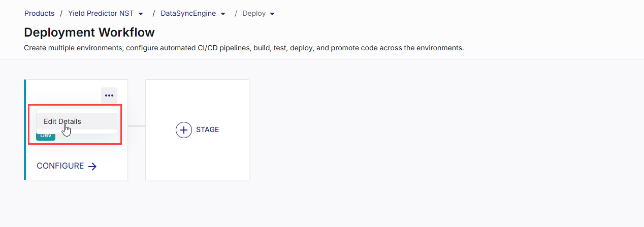Expand the Deploy breadcrumb dropdown caret

click(x=272, y=14)
